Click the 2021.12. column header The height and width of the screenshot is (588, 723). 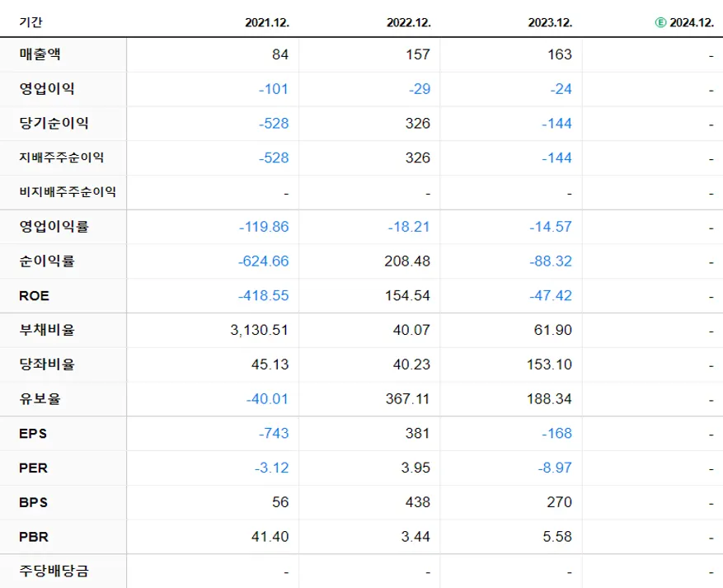point(267,22)
